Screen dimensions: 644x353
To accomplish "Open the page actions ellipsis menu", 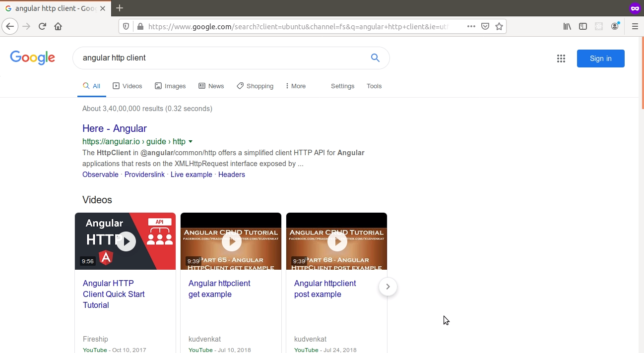I will (470, 26).
